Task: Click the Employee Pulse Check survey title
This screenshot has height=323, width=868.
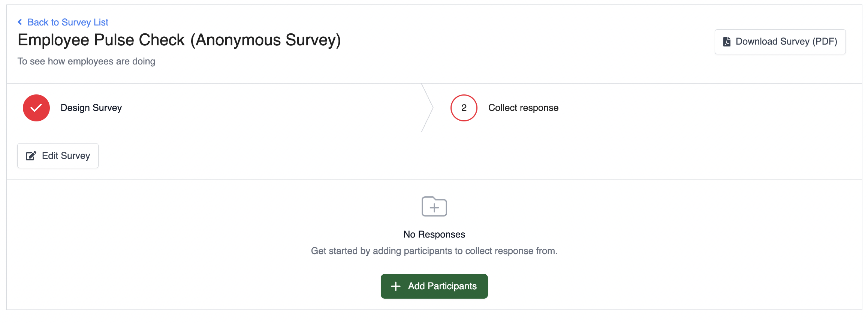Action: click(x=179, y=40)
